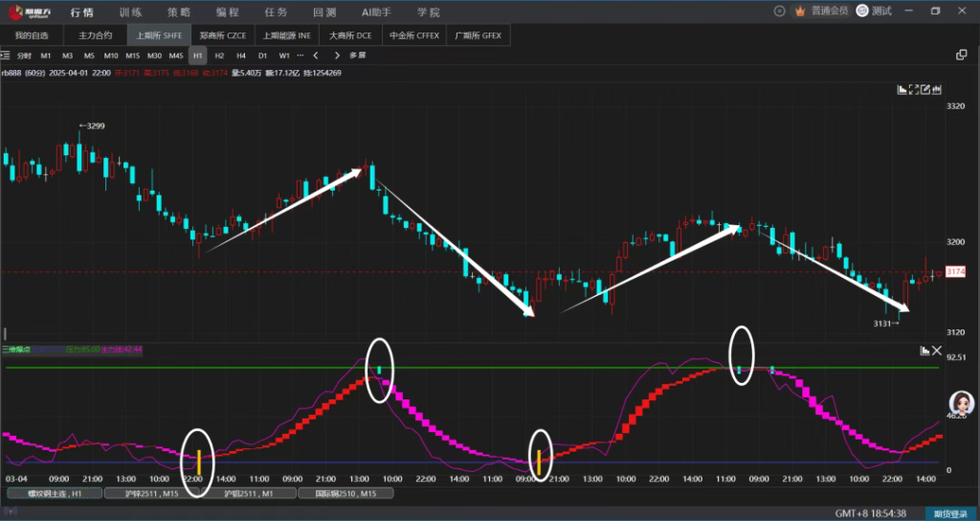Click the left chevron next to timeframes

pos(316,56)
